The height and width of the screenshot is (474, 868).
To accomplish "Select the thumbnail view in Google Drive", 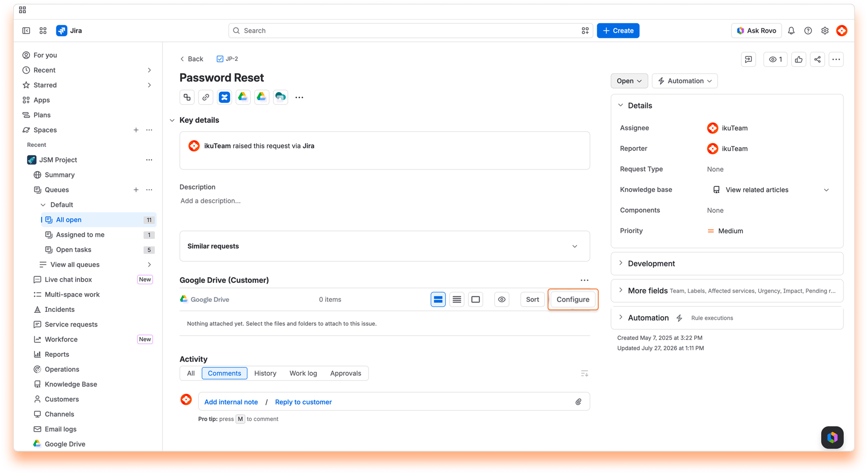I will pyautogui.click(x=476, y=300).
